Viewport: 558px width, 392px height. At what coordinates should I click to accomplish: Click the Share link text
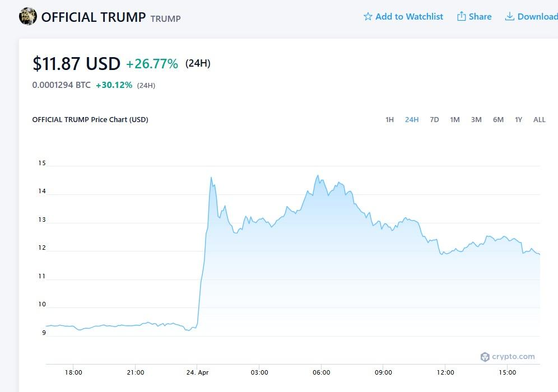click(480, 17)
